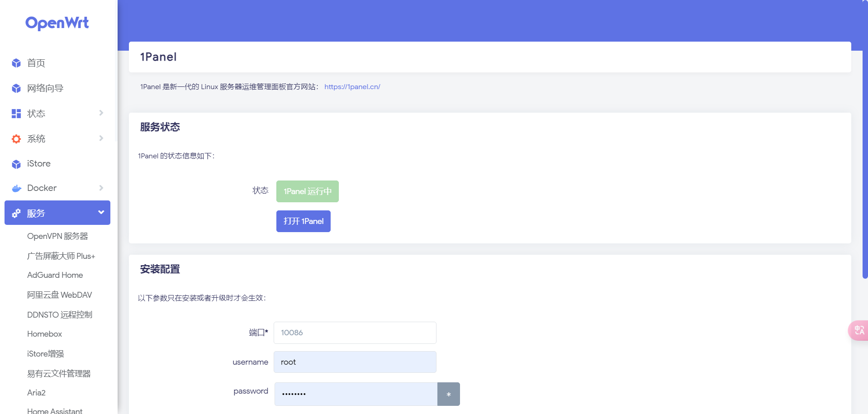868x414 pixels.
Task: Click the 1Panel page title
Action: [x=158, y=57]
